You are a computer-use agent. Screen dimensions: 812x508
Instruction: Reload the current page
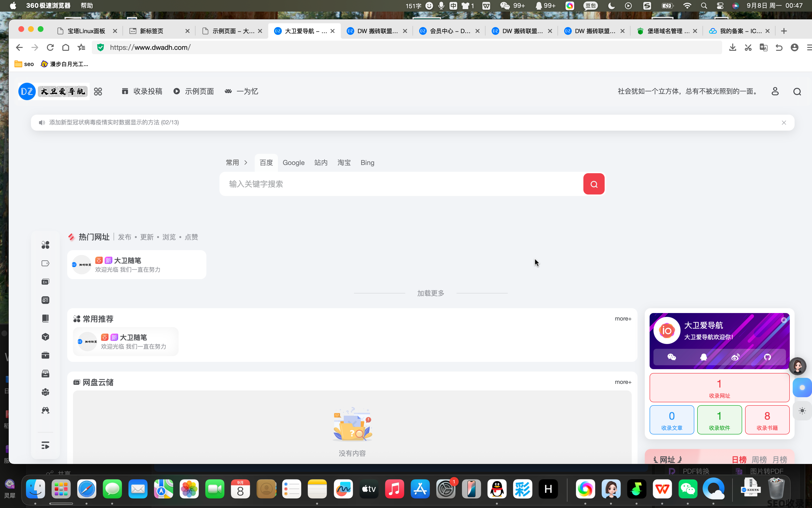point(50,47)
